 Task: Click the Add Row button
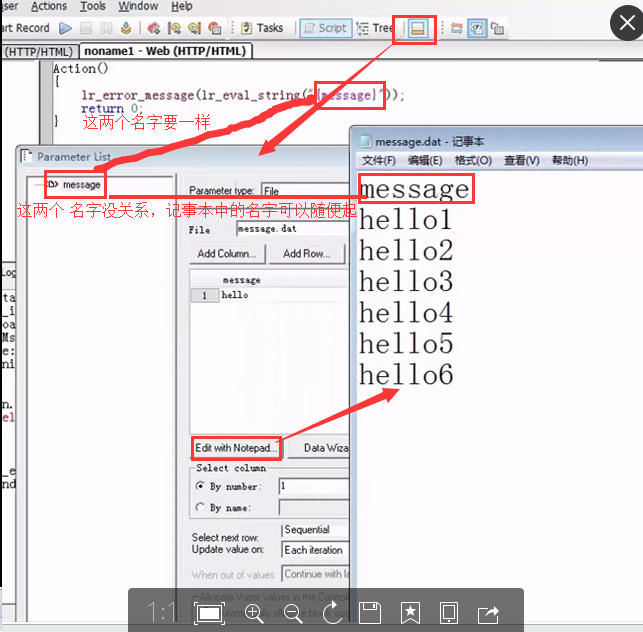[x=307, y=254]
